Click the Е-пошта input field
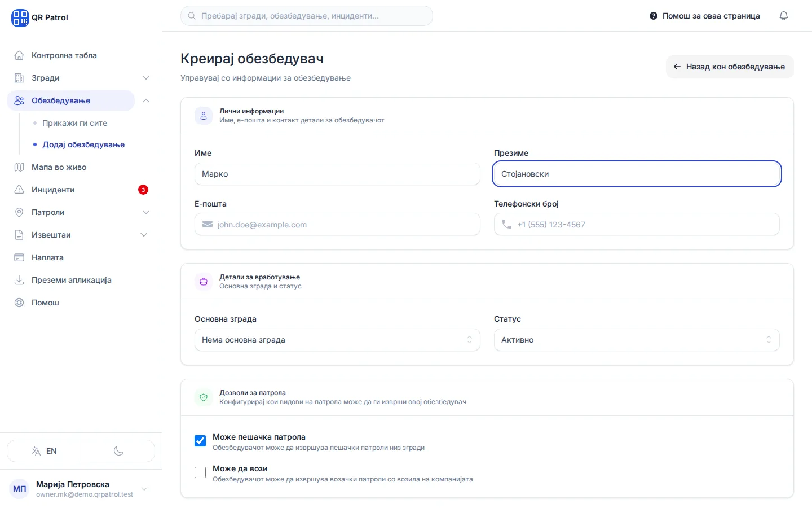The width and height of the screenshot is (812, 508). pyautogui.click(x=337, y=224)
